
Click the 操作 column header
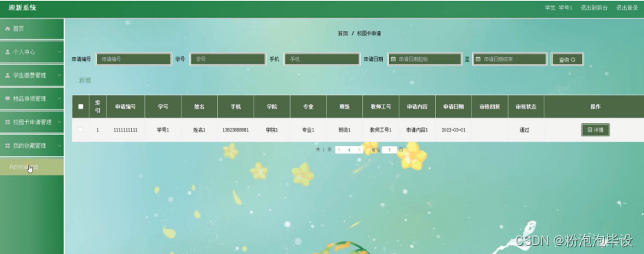pos(595,107)
